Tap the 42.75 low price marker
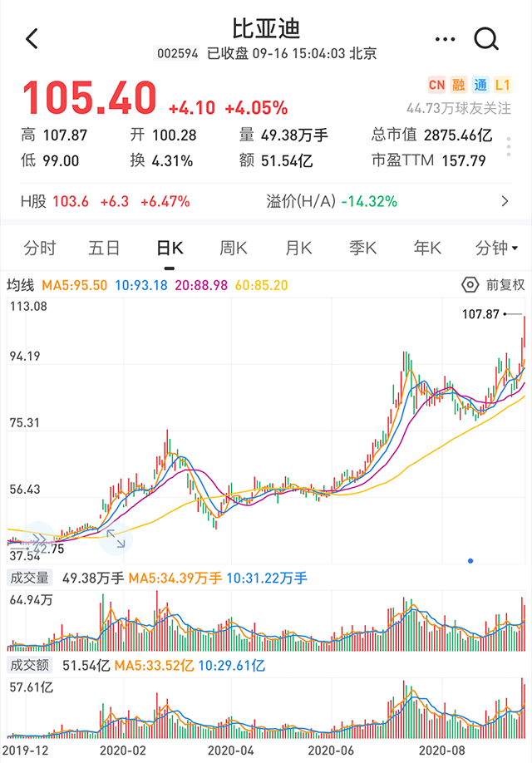Image resolution: width=532 pixels, height=763 pixels. pos(49,549)
